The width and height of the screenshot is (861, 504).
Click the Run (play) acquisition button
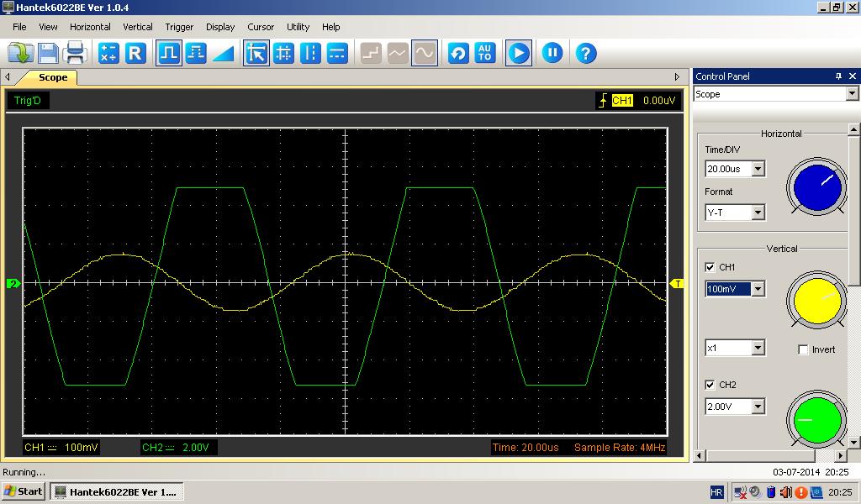(x=518, y=54)
